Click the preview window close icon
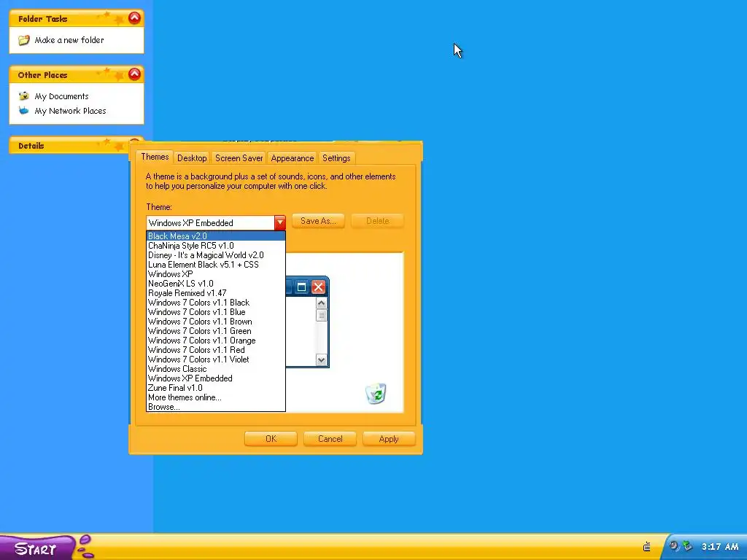747x560 pixels. [318, 287]
